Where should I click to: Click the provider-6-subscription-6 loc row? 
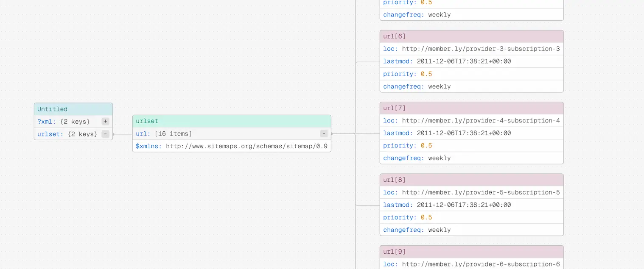pyautogui.click(x=471, y=263)
